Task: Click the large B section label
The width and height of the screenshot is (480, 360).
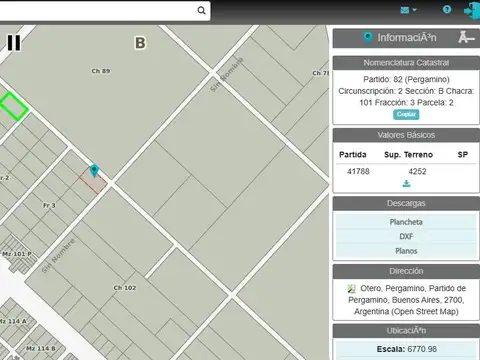Action: (140, 43)
